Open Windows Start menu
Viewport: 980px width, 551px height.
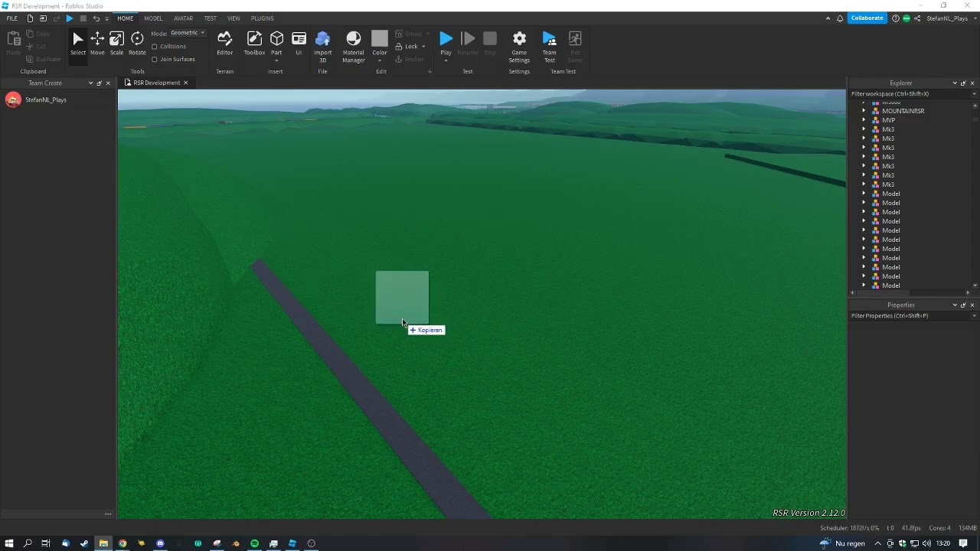(8, 543)
